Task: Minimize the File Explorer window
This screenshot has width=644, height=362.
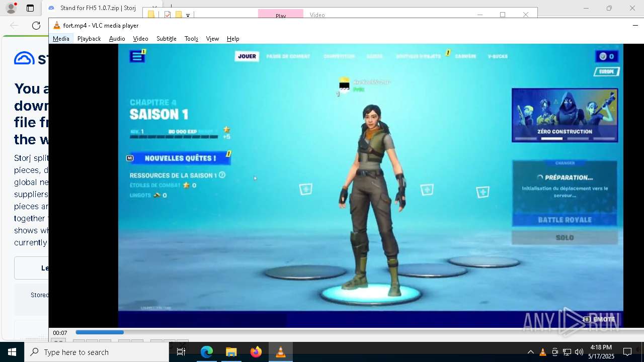Action: click(479, 15)
